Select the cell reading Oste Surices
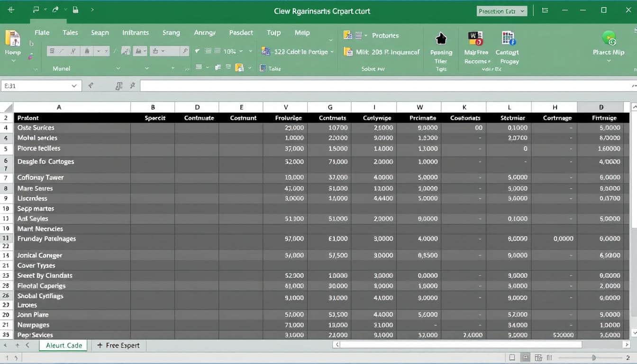The image size is (637, 364). 72,127
